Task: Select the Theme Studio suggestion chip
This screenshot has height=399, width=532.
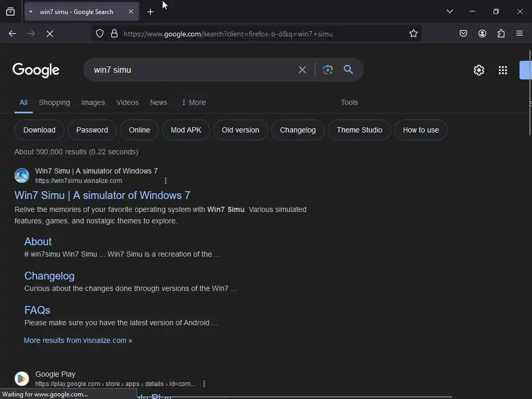Action: (x=360, y=130)
